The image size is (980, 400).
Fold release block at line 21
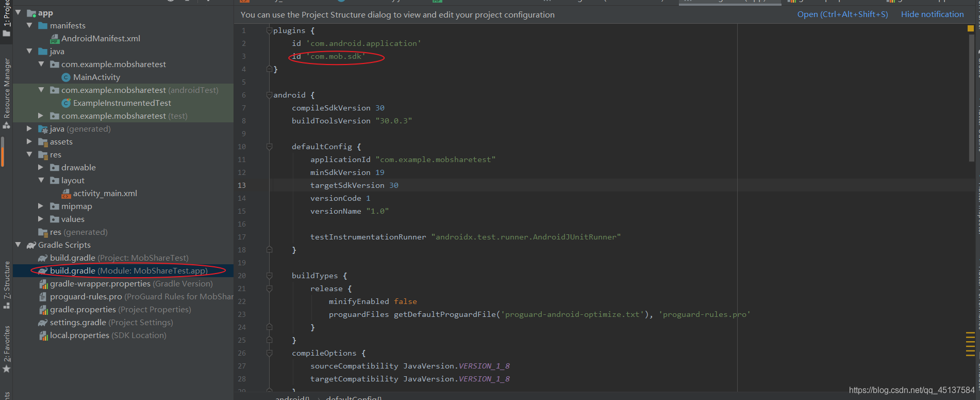coord(269,289)
